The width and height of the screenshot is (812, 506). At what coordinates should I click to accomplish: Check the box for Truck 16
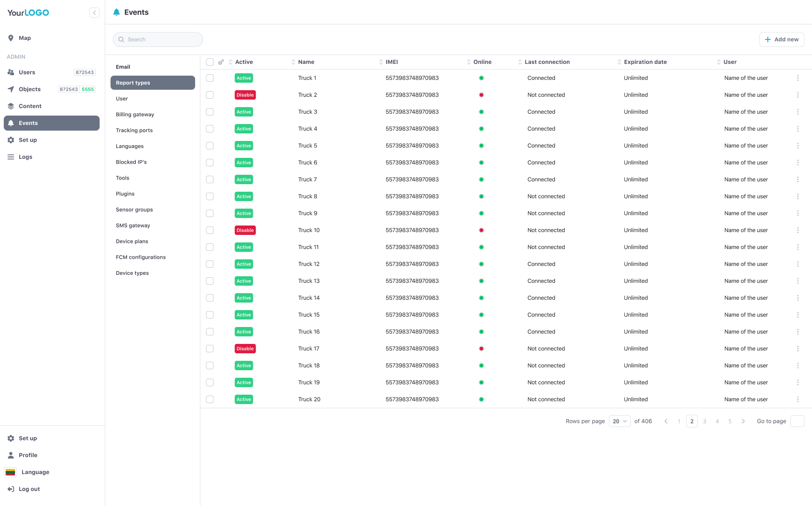[x=210, y=332]
